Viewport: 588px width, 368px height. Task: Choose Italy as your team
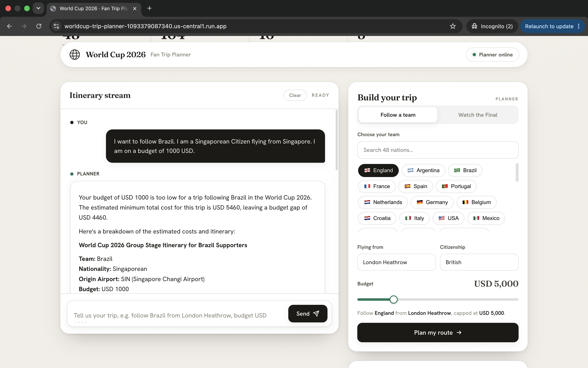[x=414, y=218]
